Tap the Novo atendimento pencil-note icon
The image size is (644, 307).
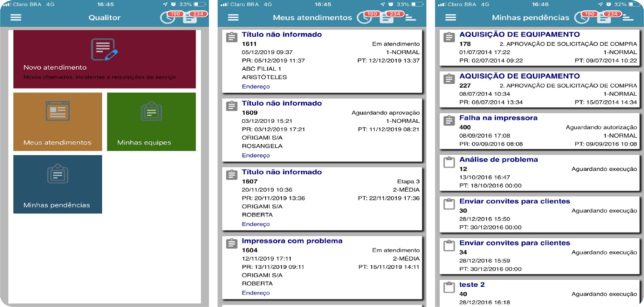click(105, 50)
